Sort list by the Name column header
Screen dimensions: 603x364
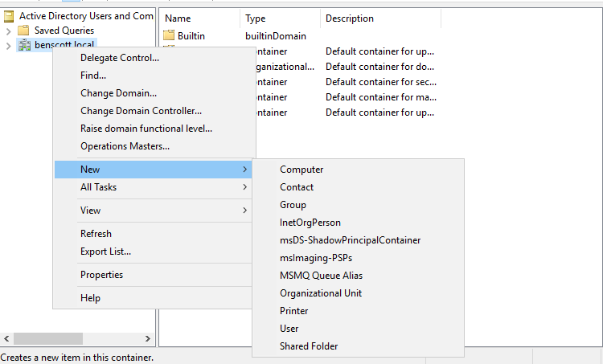[x=200, y=18]
